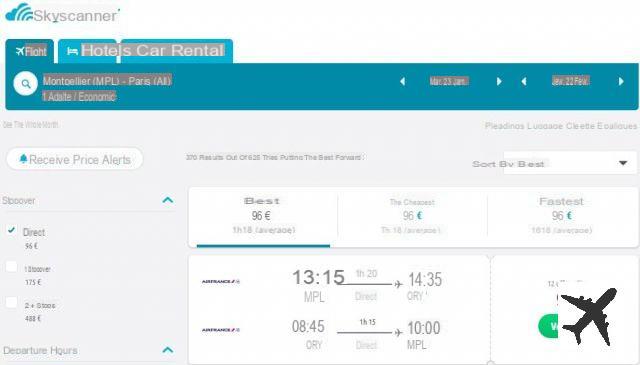Open the Sort By Best dropdown
Image resolution: width=640 pixels, height=365 pixels.
[570, 163]
